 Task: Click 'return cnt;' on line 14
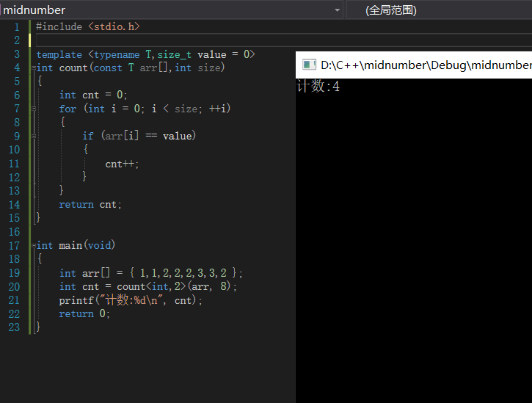pyautogui.click(x=90, y=204)
